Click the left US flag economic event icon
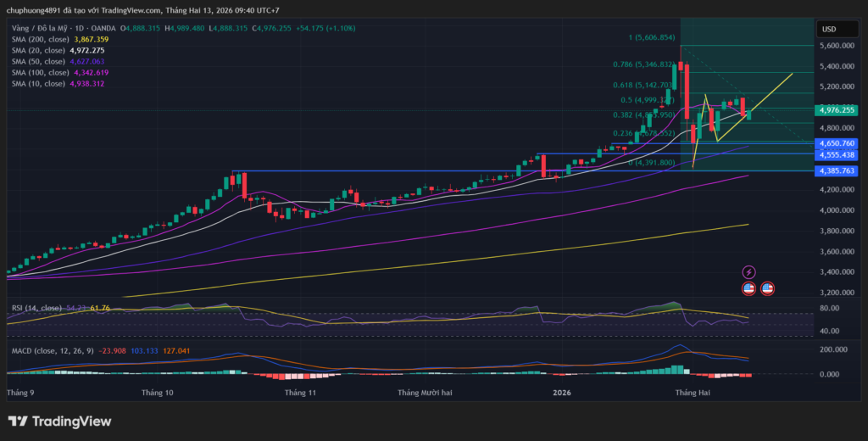The image size is (868, 441). point(748,288)
